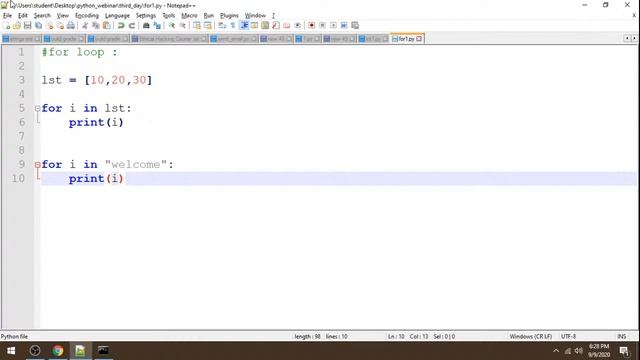Image resolution: width=640 pixels, height=360 pixels.
Task: Open the Replace dialog icon
Action: tap(157, 25)
